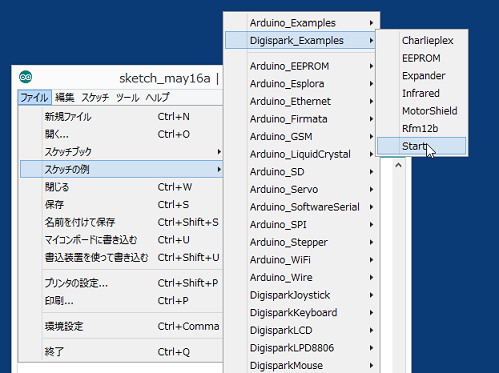The height and width of the screenshot is (373, 499).
Task: Open プリンタの設定... dialog
Action: (x=121, y=283)
